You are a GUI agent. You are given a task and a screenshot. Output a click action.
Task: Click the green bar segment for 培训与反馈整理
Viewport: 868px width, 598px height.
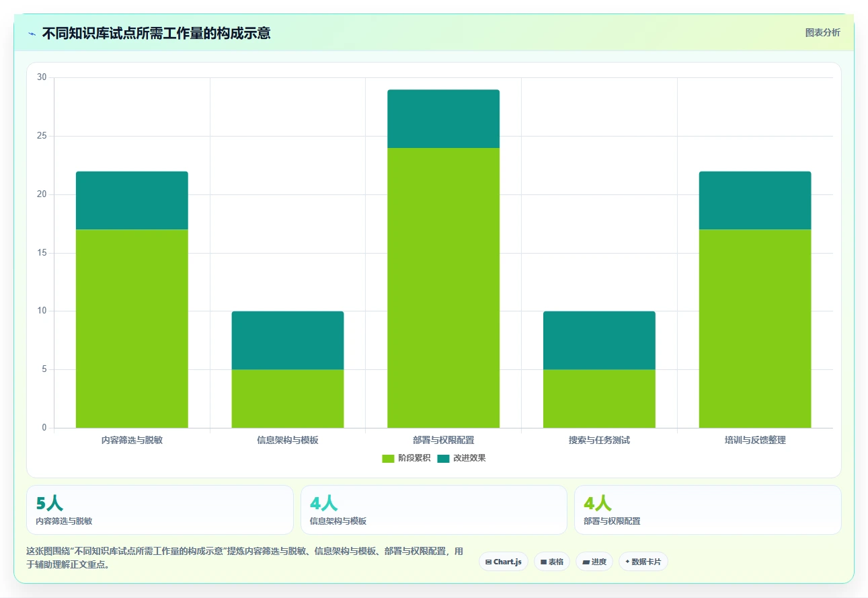tap(755, 328)
